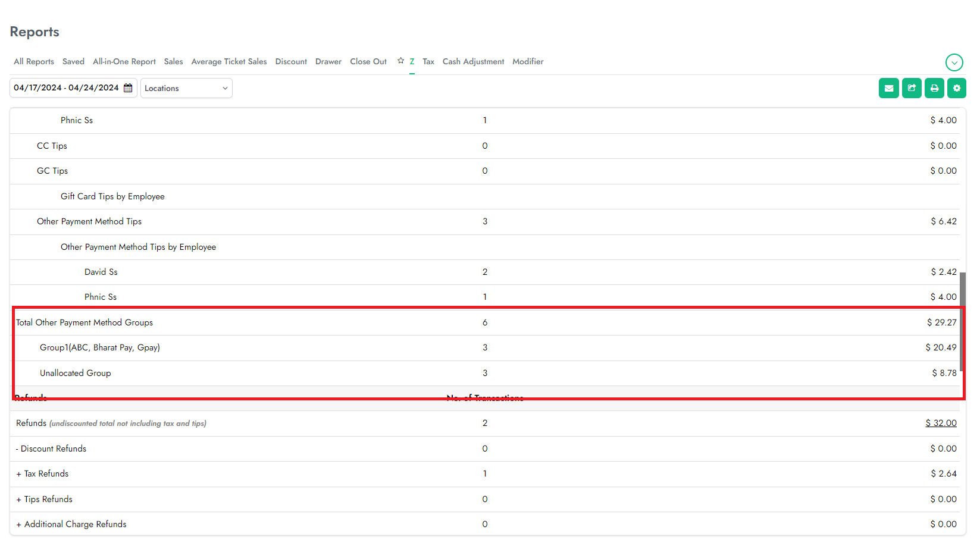Click the export/share report icon
980x539 pixels.
point(911,88)
